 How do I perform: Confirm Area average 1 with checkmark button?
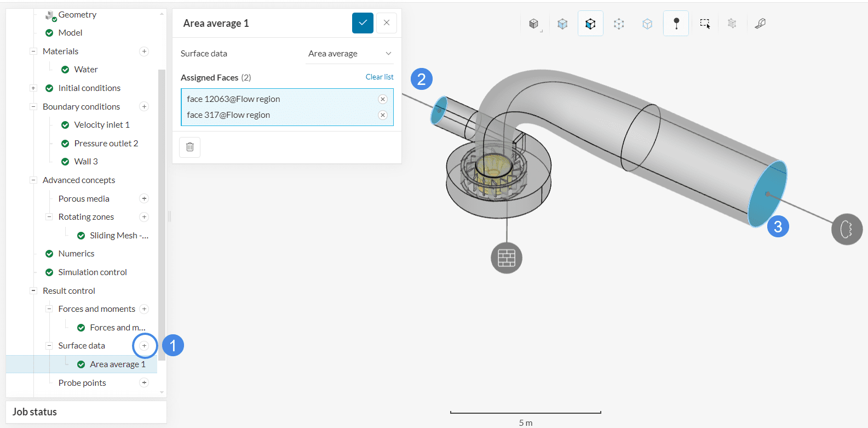(363, 23)
